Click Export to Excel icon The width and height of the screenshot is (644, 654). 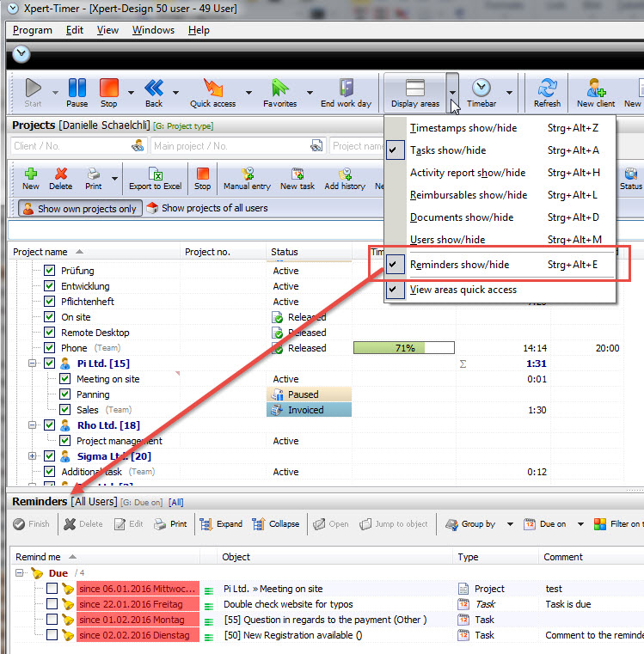pyautogui.click(x=156, y=178)
